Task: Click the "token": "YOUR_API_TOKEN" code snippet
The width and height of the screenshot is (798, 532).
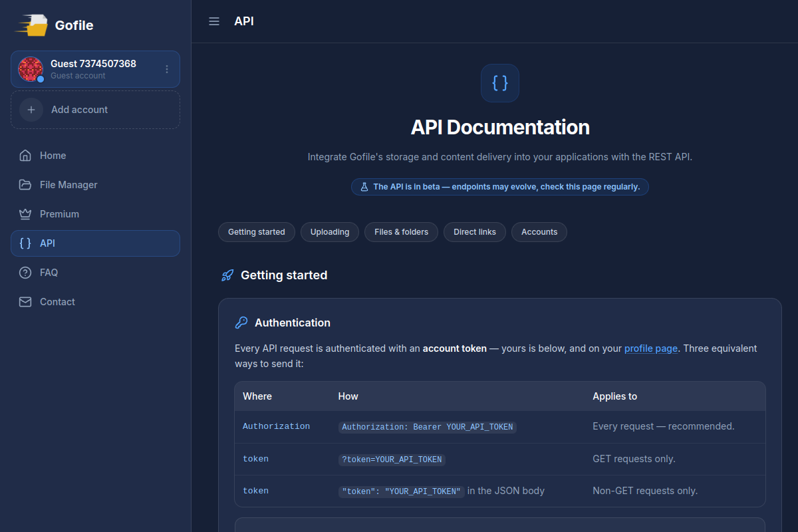Action: pyautogui.click(x=402, y=491)
